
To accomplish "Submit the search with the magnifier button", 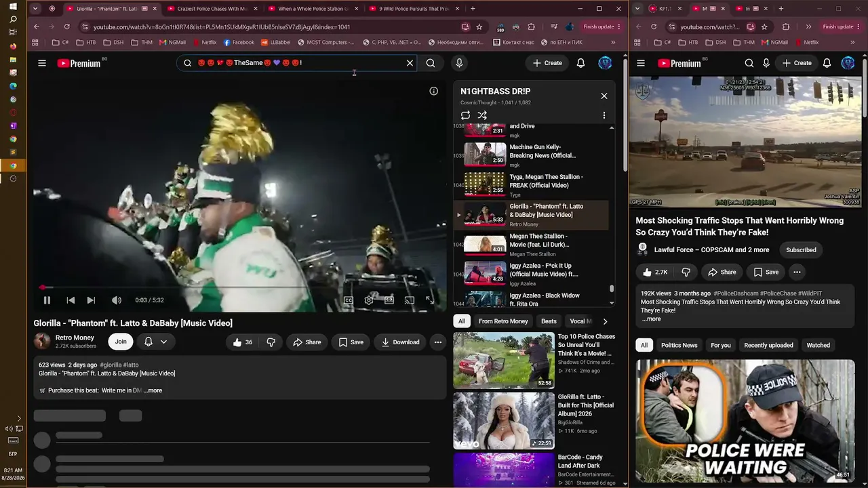I will [x=431, y=63].
